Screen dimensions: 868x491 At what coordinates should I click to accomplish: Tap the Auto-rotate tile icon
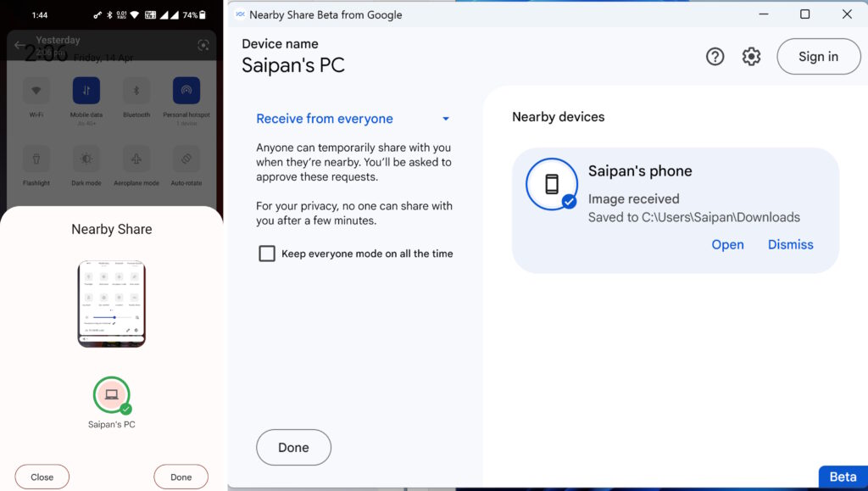coord(186,159)
